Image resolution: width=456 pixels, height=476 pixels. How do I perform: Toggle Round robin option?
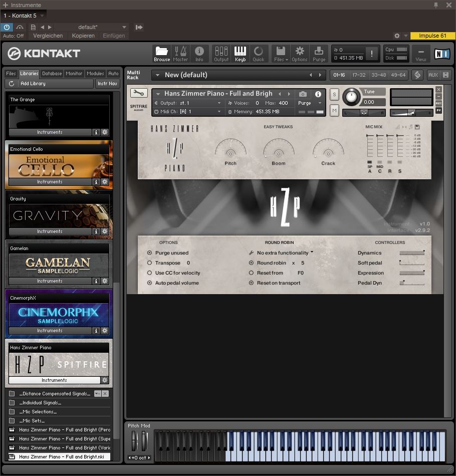tap(251, 263)
